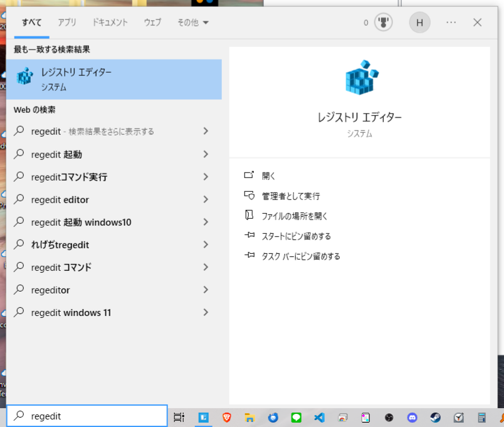Select the 'regedit windows 11' suggestion text
Screen dimensions: 504x427
tap(71, 313)
